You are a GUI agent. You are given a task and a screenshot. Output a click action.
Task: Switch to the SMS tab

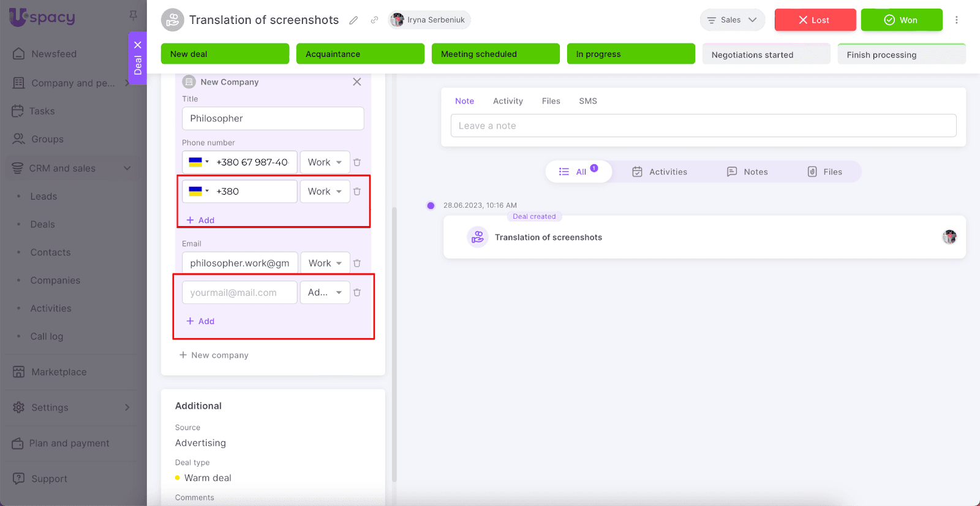tap(587, 101)
